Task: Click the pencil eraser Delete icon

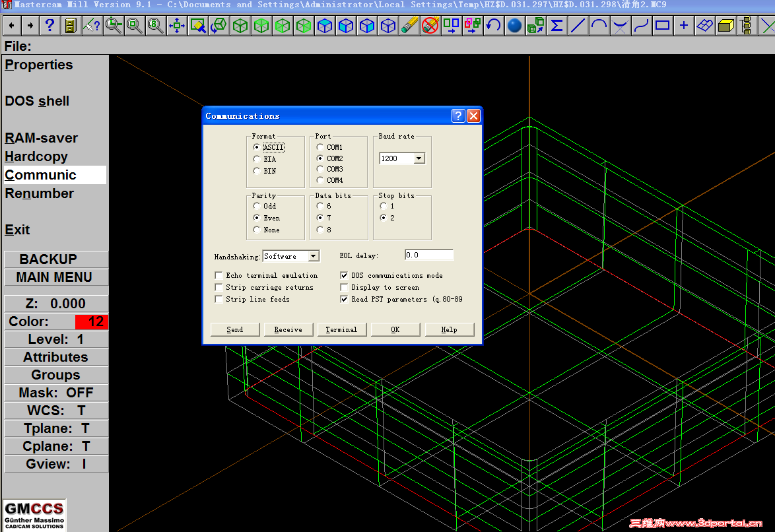Action: pos(409,25)
